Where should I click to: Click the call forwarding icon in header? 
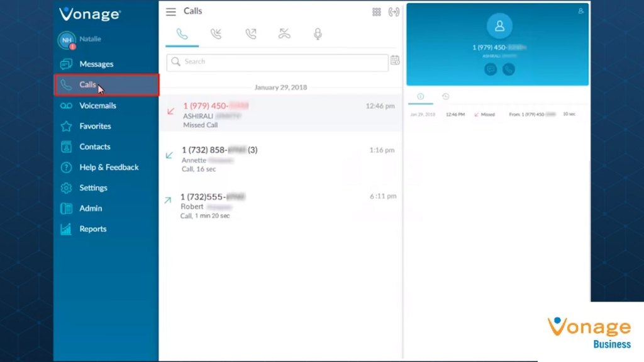[x=394, y=12]
